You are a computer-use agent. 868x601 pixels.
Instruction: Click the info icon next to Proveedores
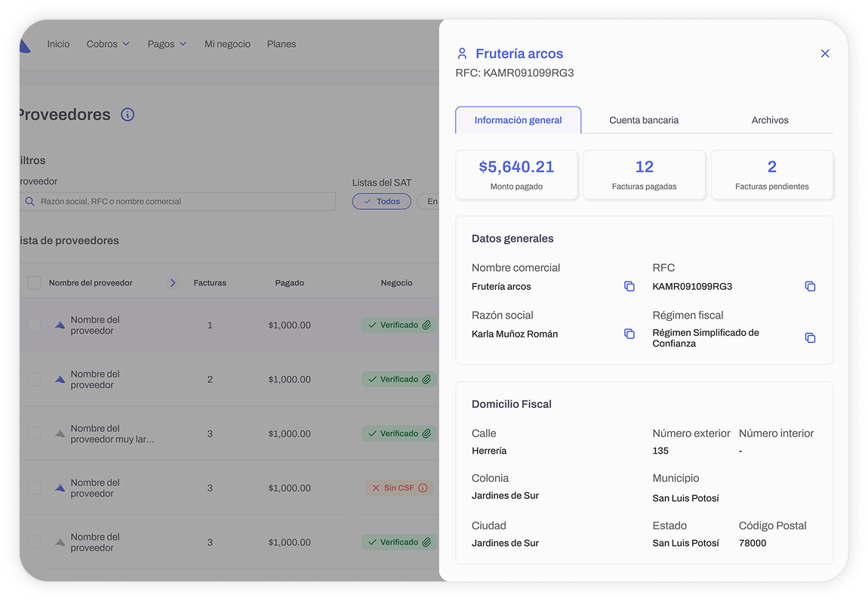pyautogui.click(x=128, y=115)
